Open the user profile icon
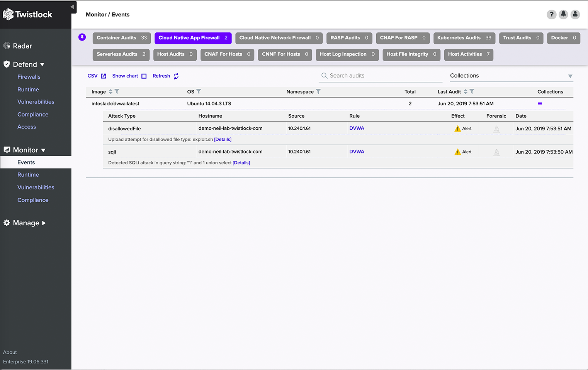Viewport: 588px width, 370px height. [575, 15]
